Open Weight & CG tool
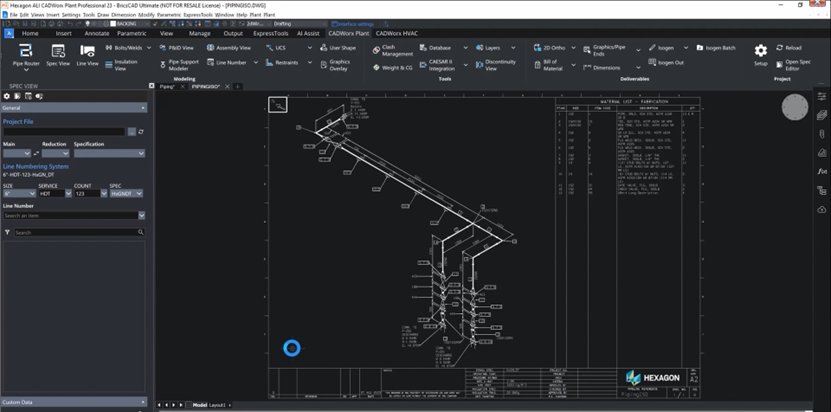 tap(393, 68)
